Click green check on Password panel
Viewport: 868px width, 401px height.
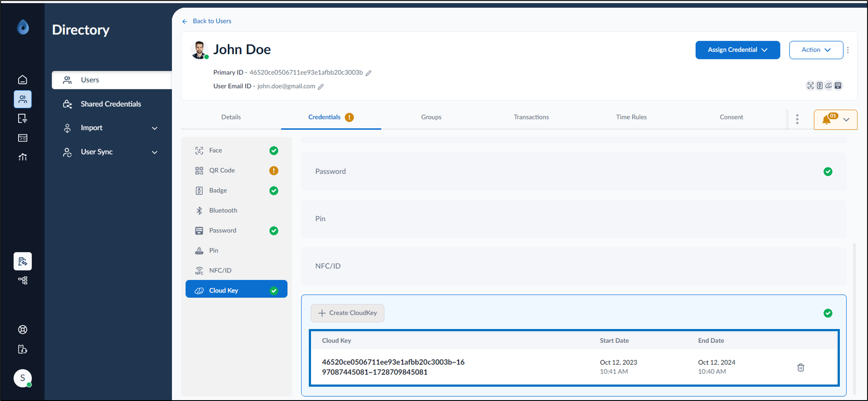click(x=828, y=172)
